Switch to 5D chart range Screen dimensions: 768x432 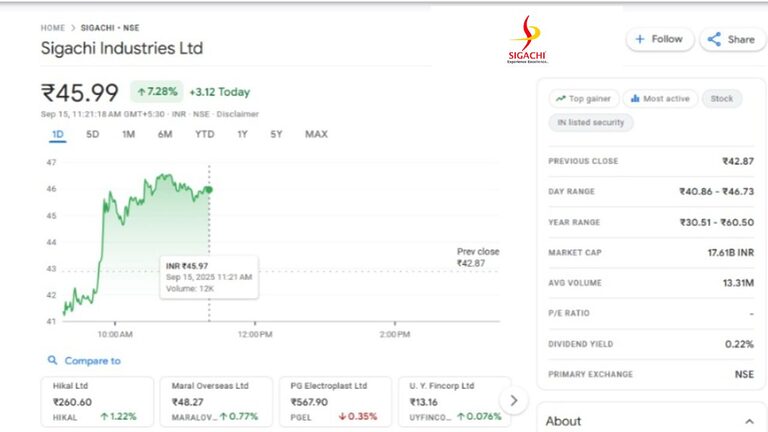92,134
